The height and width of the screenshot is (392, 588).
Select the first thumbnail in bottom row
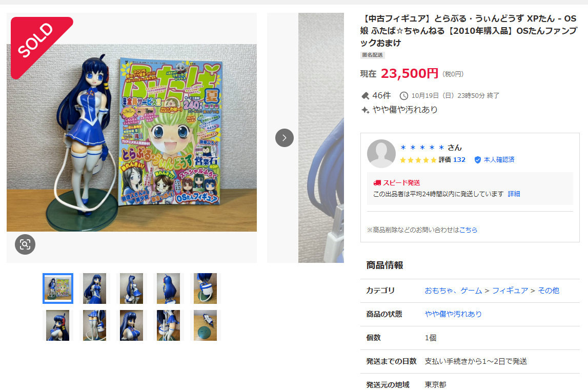click(x=58, y=325)
